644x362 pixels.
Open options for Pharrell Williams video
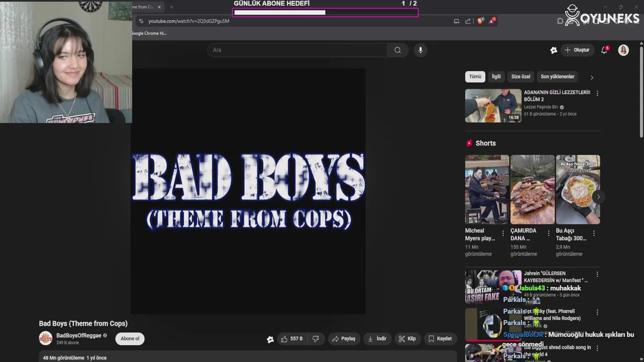tap(597, 312)
